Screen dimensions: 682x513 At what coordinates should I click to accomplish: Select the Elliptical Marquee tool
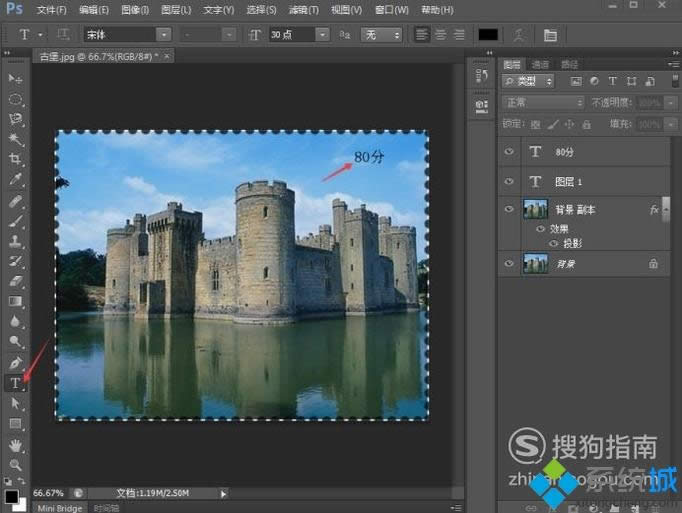[15, 99]
